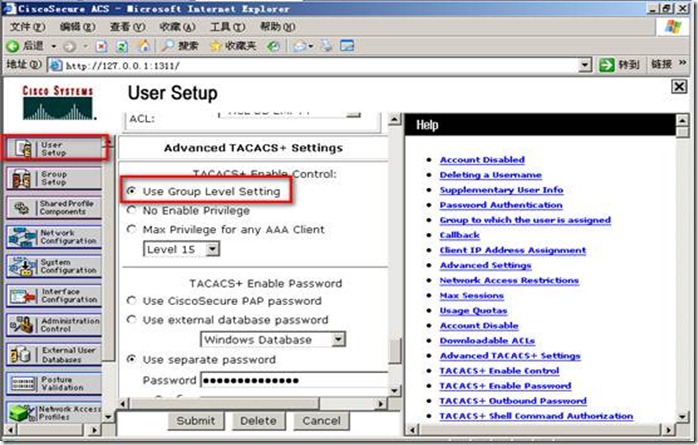698x445 pixels.
Task: Close the User Setup page with X
Action: (679, 86)
